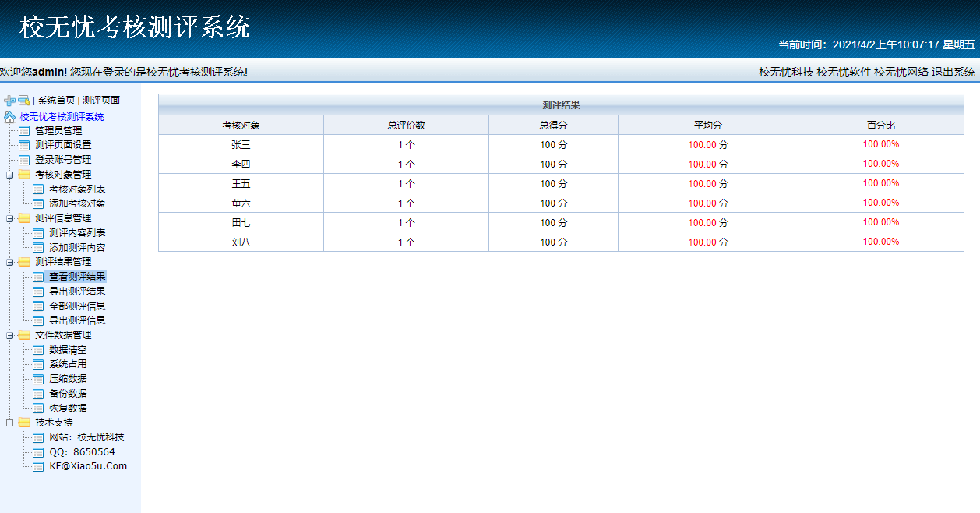Go to 系统首页 link
The height and width of the screenshot is (513, 980).
click(56, 101)
